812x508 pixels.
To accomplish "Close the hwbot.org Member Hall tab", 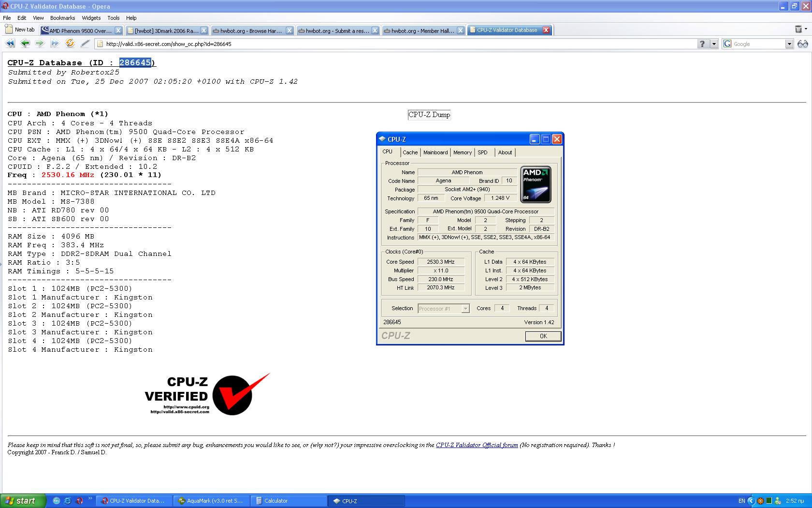I will [460, 30].
